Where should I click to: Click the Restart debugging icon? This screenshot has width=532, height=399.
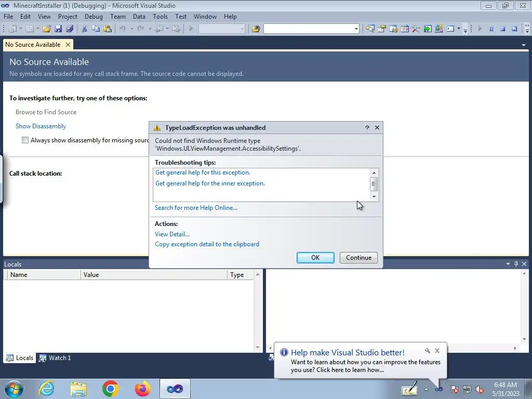tap(514, 29)
